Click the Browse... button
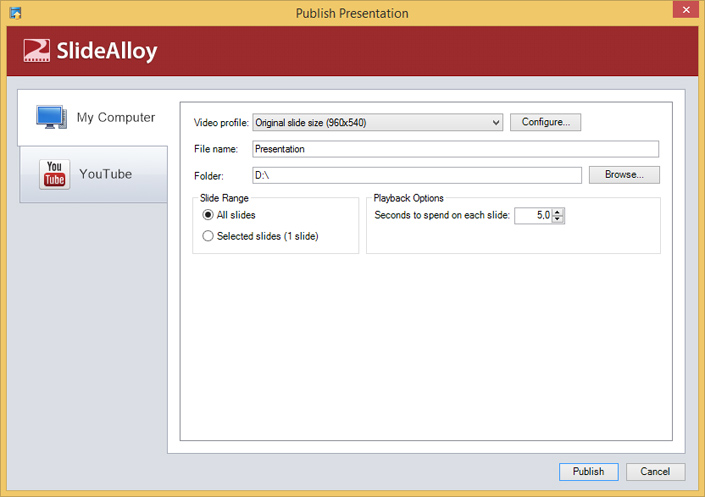 [x=624, y=175]
